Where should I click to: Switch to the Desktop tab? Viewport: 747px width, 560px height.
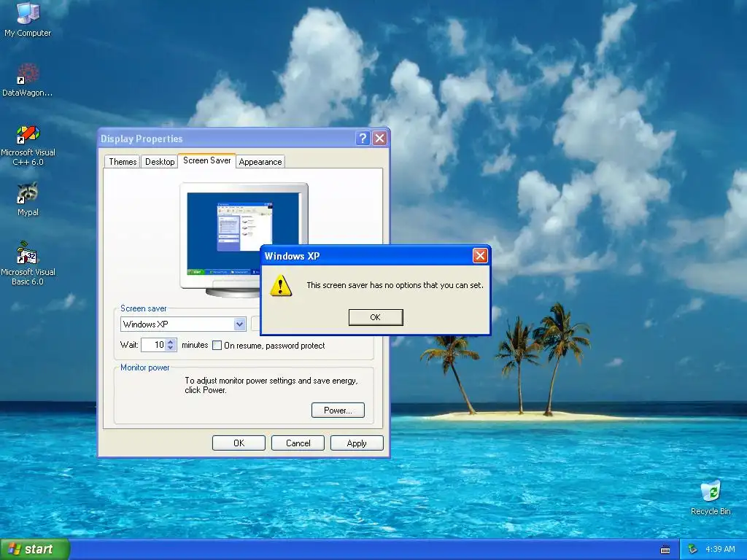click(160, 161)
